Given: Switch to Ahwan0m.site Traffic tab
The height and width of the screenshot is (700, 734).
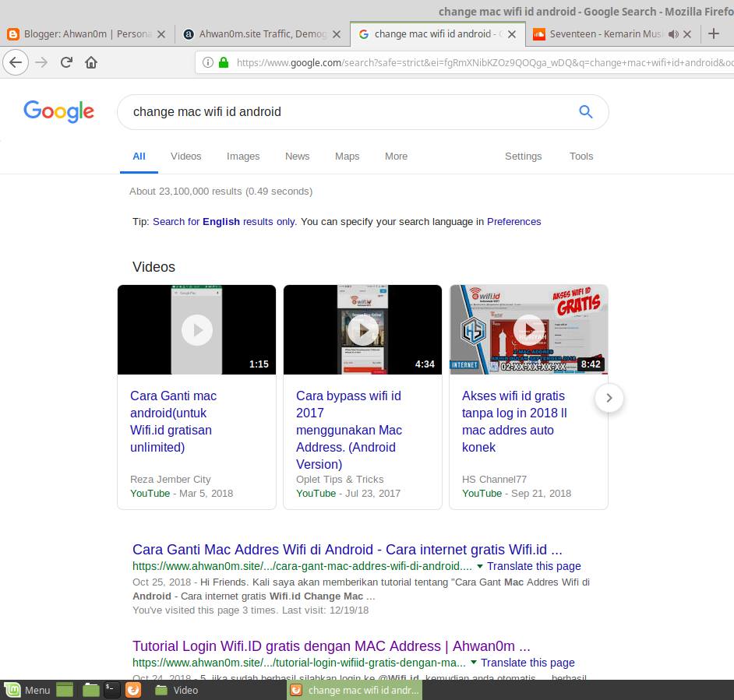Looking at the screenshot, I should (263, 34).
